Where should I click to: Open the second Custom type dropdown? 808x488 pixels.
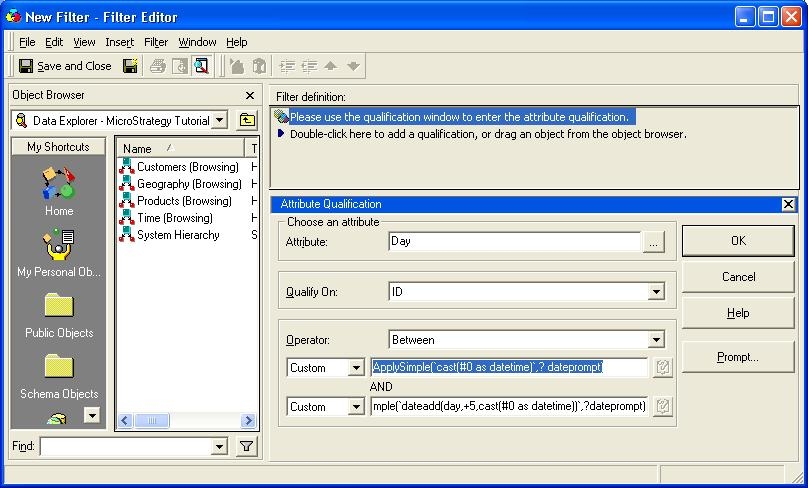356,407
